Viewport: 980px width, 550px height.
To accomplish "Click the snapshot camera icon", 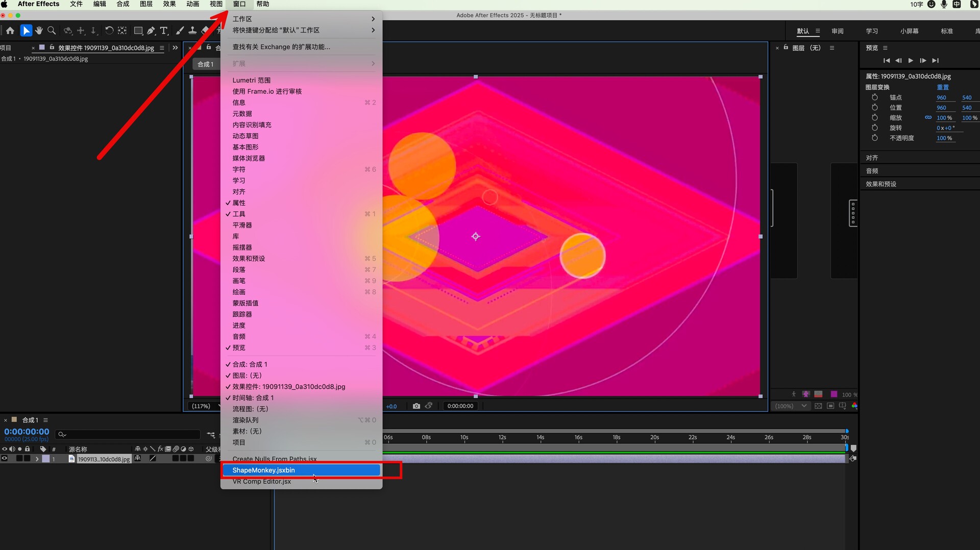I will pyautogui.click(x=416, y=406).
